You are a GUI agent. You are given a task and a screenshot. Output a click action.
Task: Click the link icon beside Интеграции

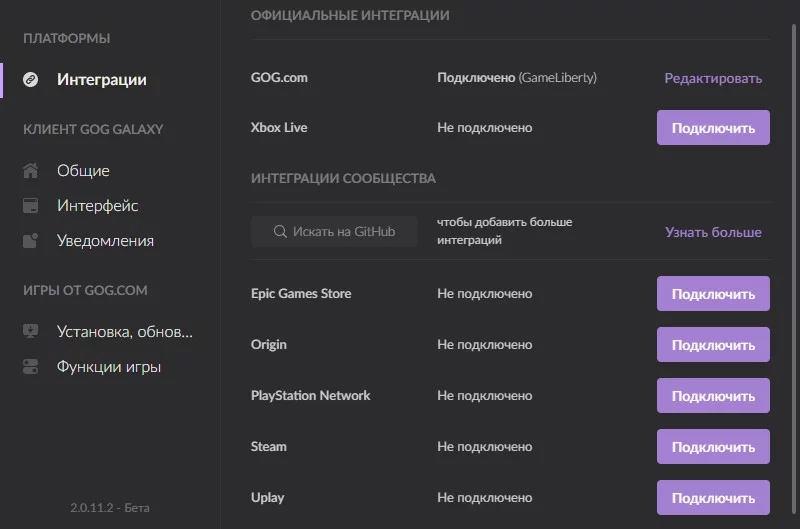point(31,80)
